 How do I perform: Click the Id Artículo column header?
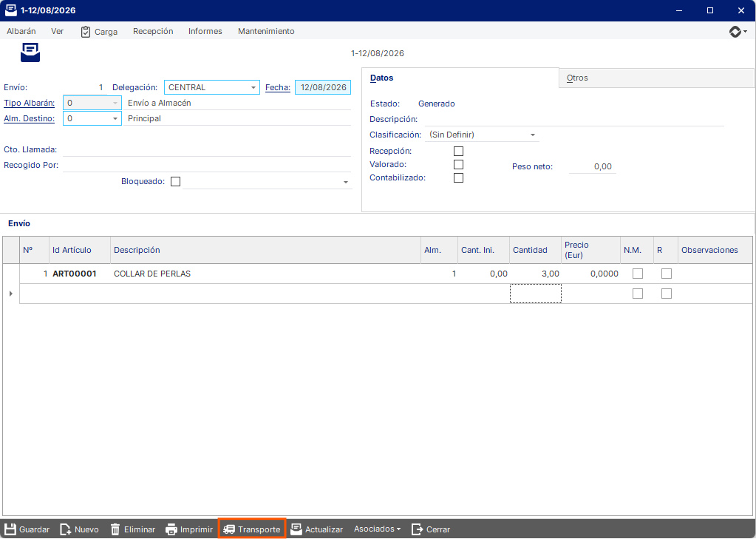(x=80, y=250)
